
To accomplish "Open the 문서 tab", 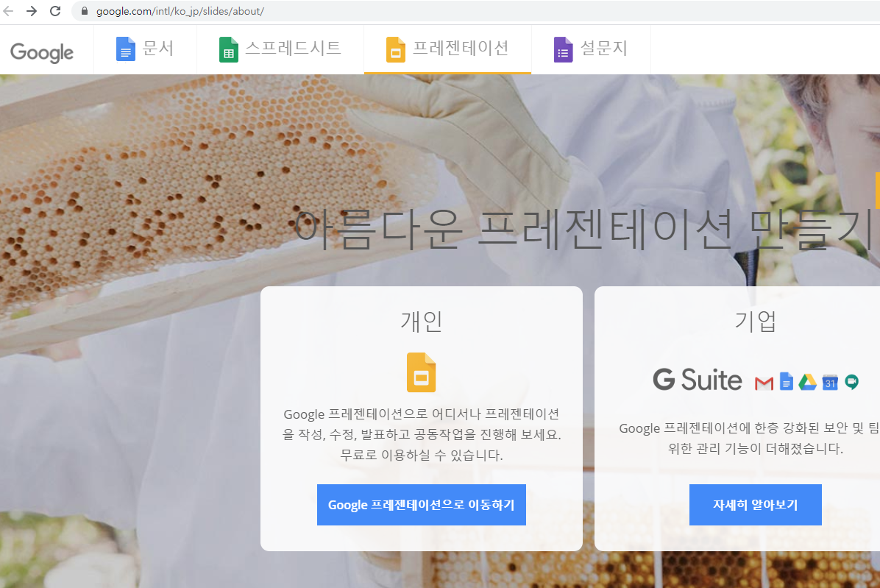I will (145, 49).
